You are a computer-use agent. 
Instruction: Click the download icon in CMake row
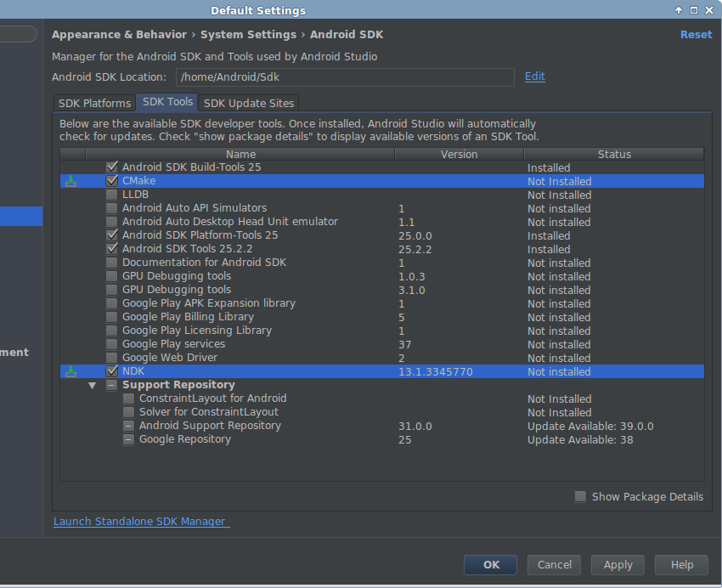71,181
